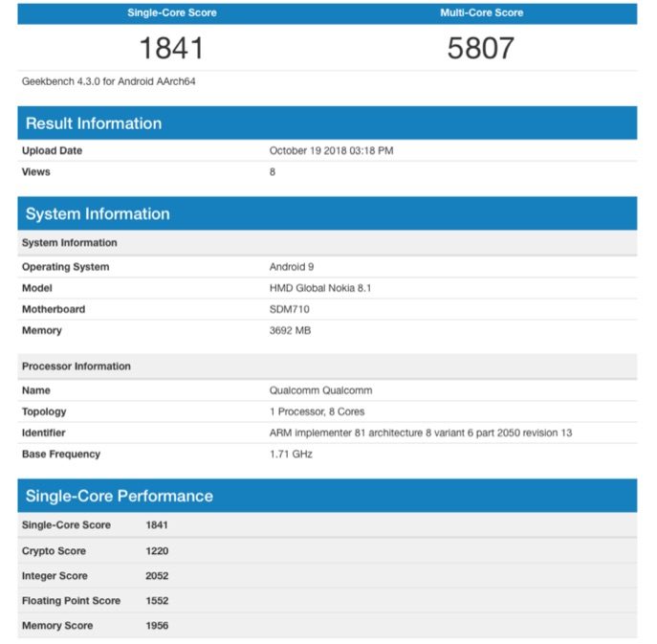This screenshot has width=657, height=644.
Task: Click the Single-Core Score column header
Action: 172,13
